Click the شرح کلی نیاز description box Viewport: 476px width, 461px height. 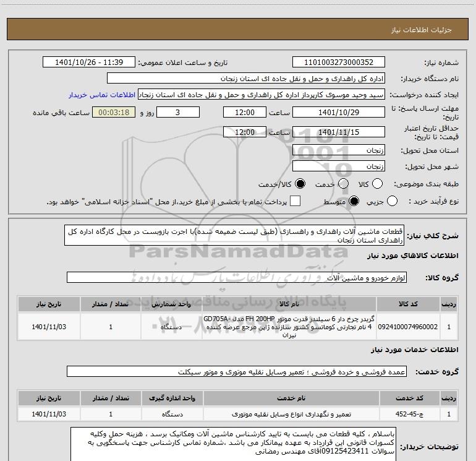234,236
